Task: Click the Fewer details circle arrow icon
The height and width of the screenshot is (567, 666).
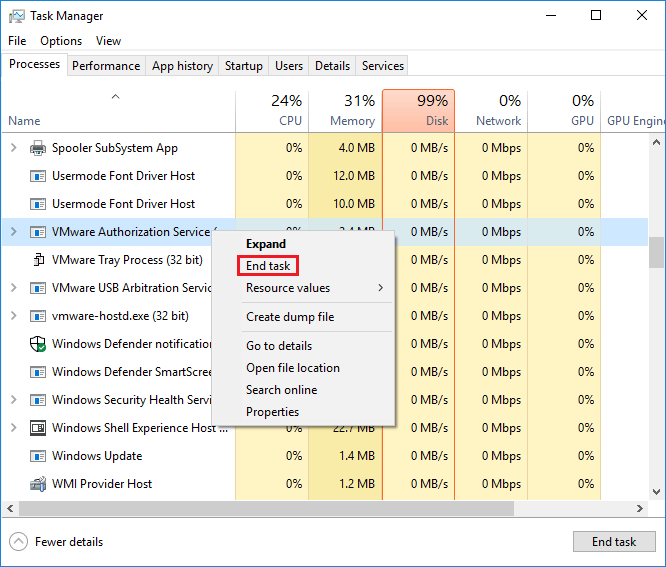Action: (x=18, y=542)
